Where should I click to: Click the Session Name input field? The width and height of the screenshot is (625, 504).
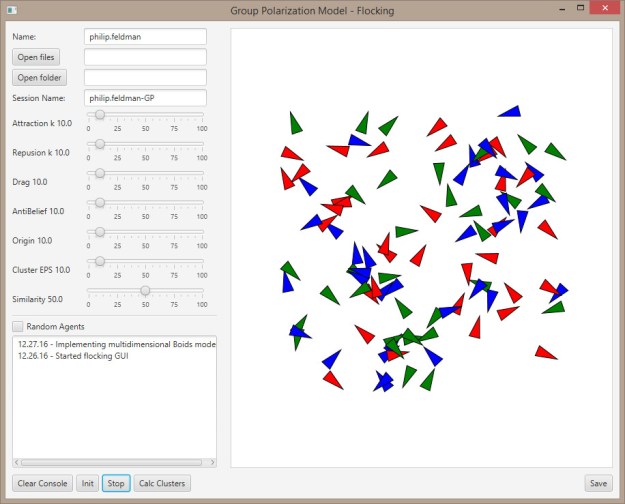tap(145, 98)
